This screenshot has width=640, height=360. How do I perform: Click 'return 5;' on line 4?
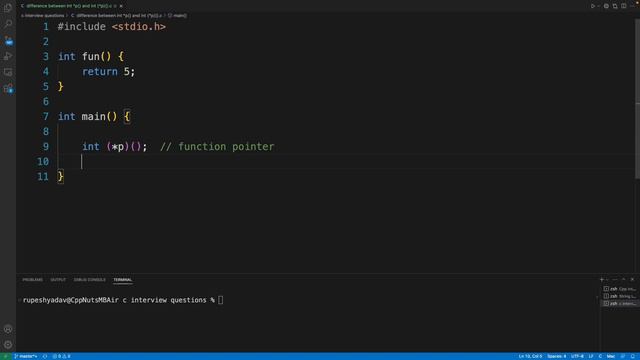click(108, 71)
